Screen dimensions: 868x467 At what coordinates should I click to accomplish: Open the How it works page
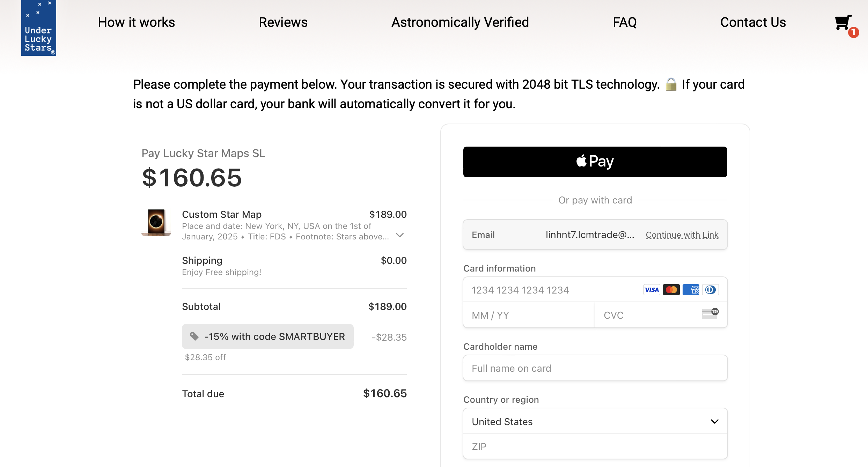(136, 22)
